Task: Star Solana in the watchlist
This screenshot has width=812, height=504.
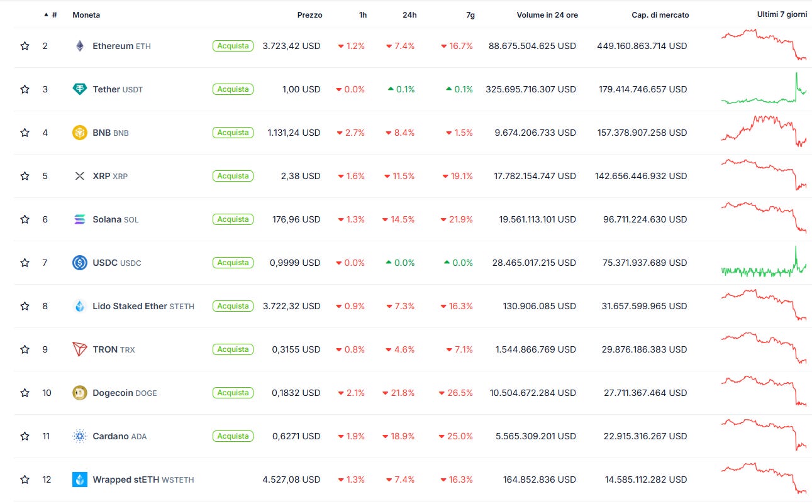Action: [x=25, y=219]
